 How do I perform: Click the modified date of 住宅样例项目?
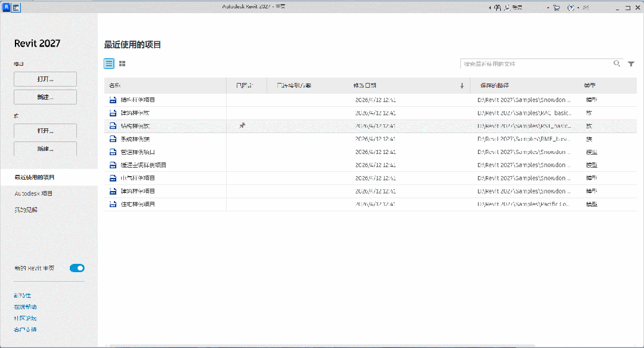pyautogui.click(x=376, y=204)
